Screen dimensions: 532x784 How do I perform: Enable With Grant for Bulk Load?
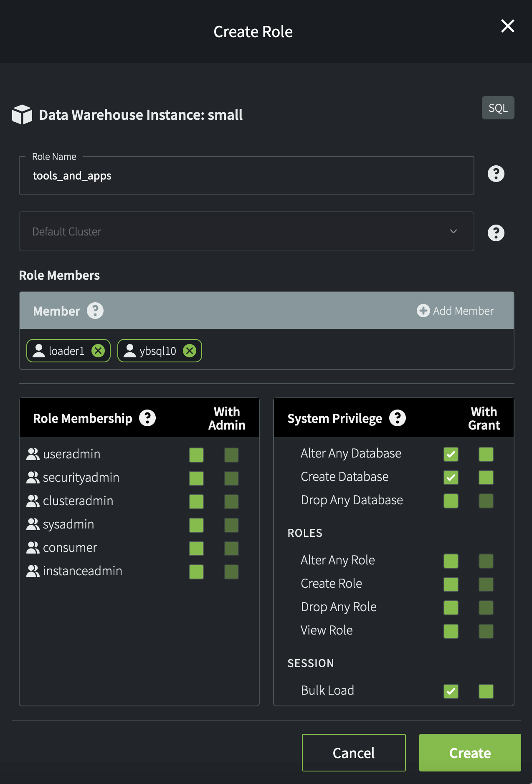tap(486, 691)
